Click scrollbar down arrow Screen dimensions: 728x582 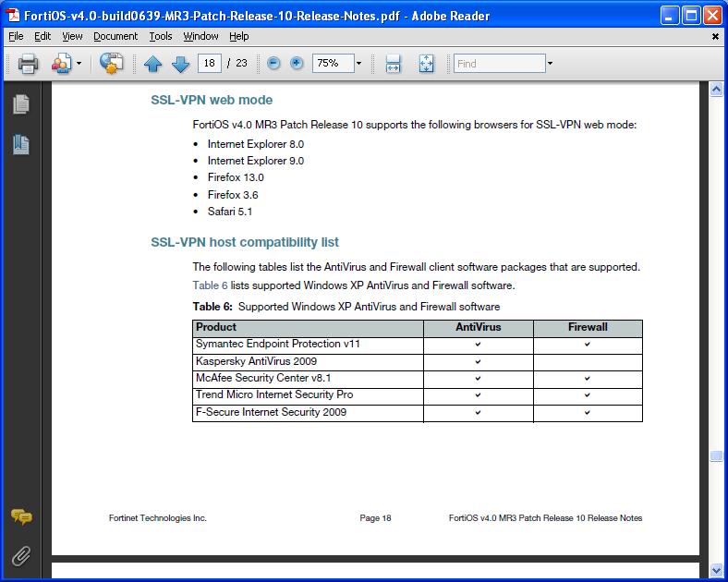[x=716, y=570]
